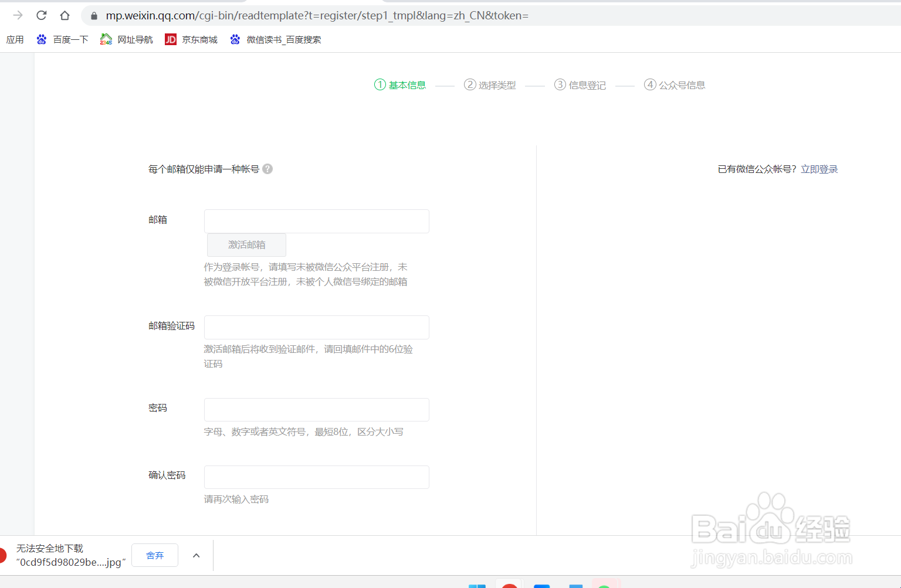This screenshot has height=588, width=901.
Task: Open the 网址导航 2345 bookmark
Action: pyautogui.click(x=127, y=39)
